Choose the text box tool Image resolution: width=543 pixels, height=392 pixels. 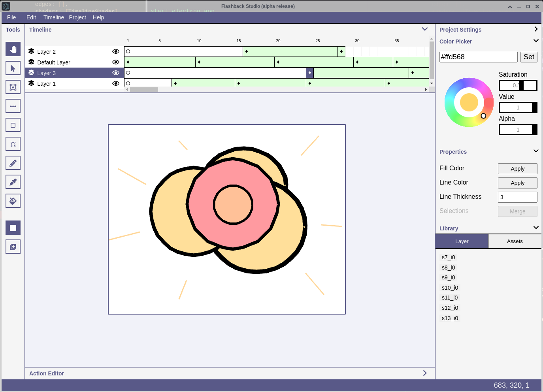tap(13, 87)
